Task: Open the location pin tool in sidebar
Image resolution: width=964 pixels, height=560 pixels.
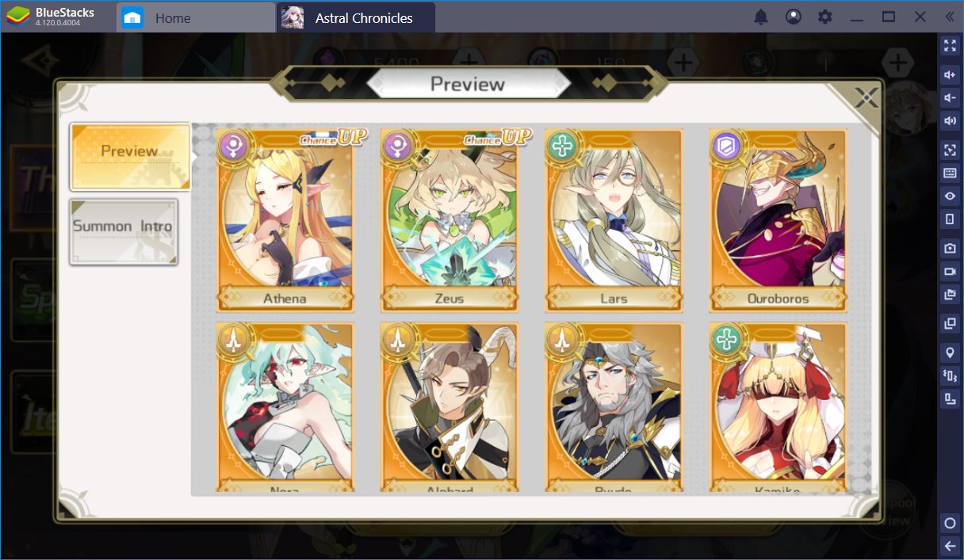Action: 949,352
